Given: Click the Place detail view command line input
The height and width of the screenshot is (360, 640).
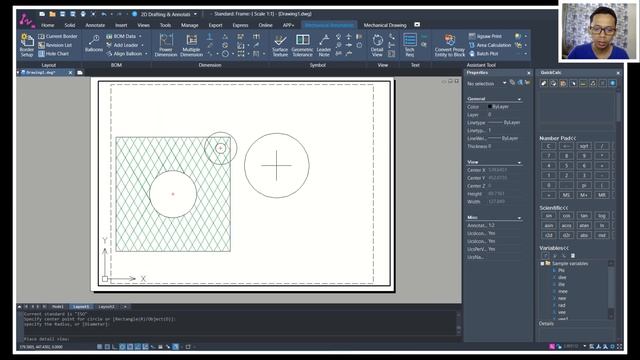Looking at the screenshot, I should click(x=239, y=339).
